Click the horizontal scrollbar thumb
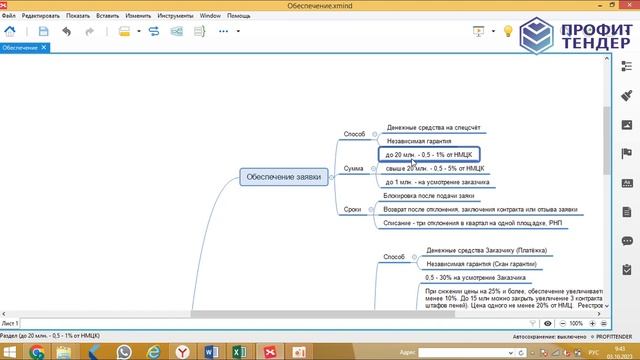 click(x=322, y=314)
